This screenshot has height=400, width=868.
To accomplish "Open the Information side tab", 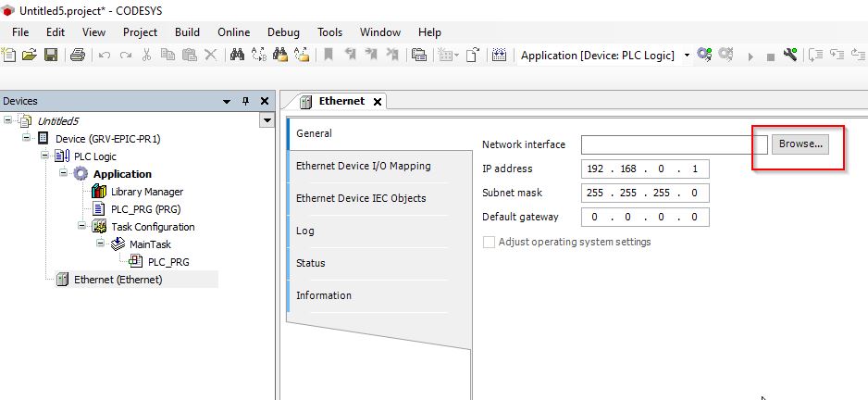I will (x=324, y=295).
